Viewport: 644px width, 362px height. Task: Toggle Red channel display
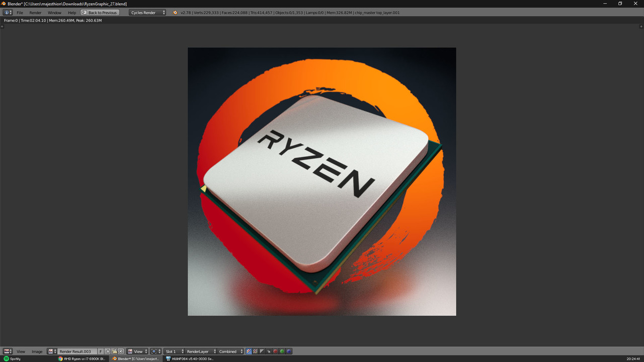click(x=275, y=351)
